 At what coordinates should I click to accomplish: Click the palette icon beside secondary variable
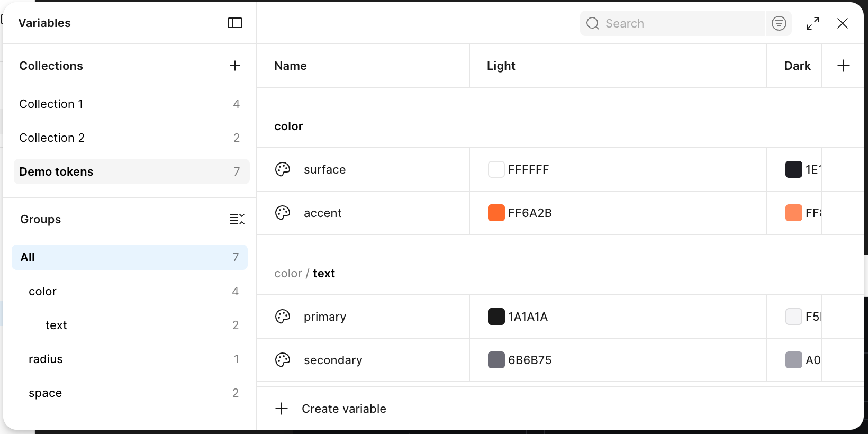pyautogui.click(x=283, y=360)
